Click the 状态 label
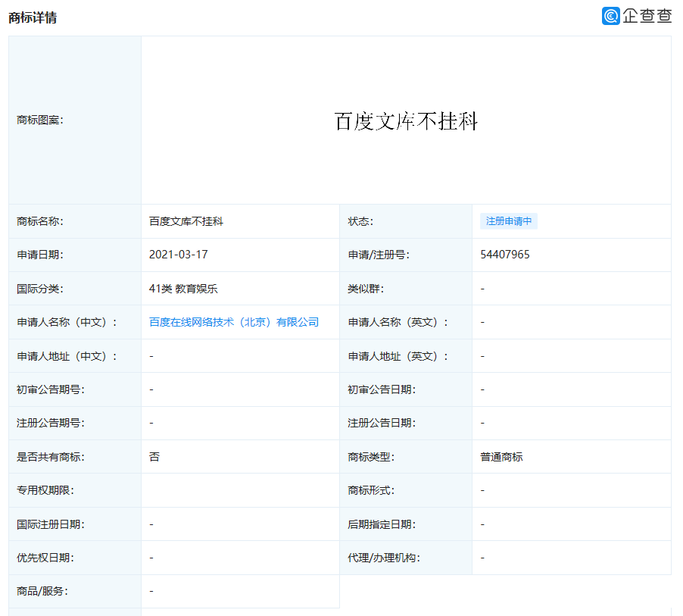This screenshot has height=616, width=683. pos(360,221)
